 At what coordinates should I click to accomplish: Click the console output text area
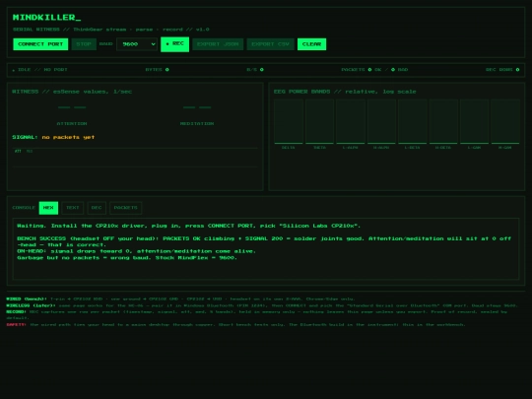point(266,248)
